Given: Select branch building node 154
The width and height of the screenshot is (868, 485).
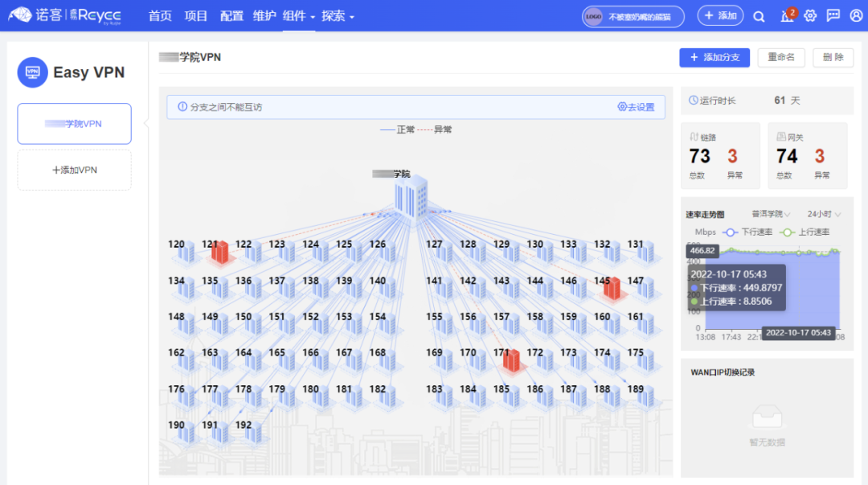Looking at the screenshot, I should pos(387,325).
